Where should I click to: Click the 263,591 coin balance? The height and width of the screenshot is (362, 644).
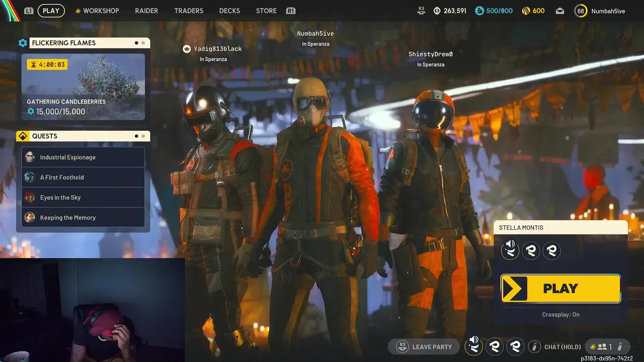click(455, 11)
